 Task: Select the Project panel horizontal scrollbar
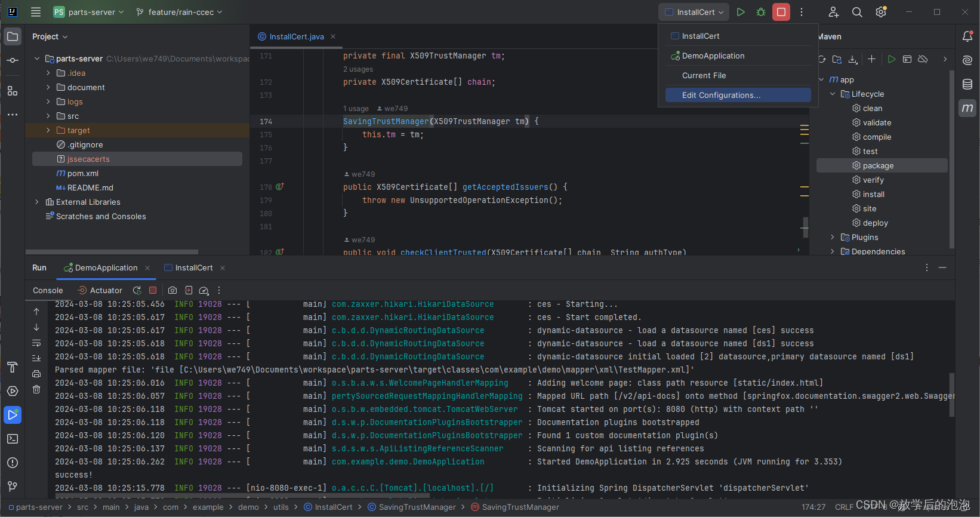112,252
